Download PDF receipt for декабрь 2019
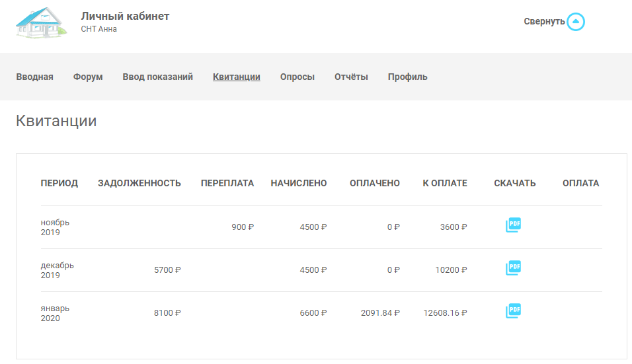 click(513, 268)
